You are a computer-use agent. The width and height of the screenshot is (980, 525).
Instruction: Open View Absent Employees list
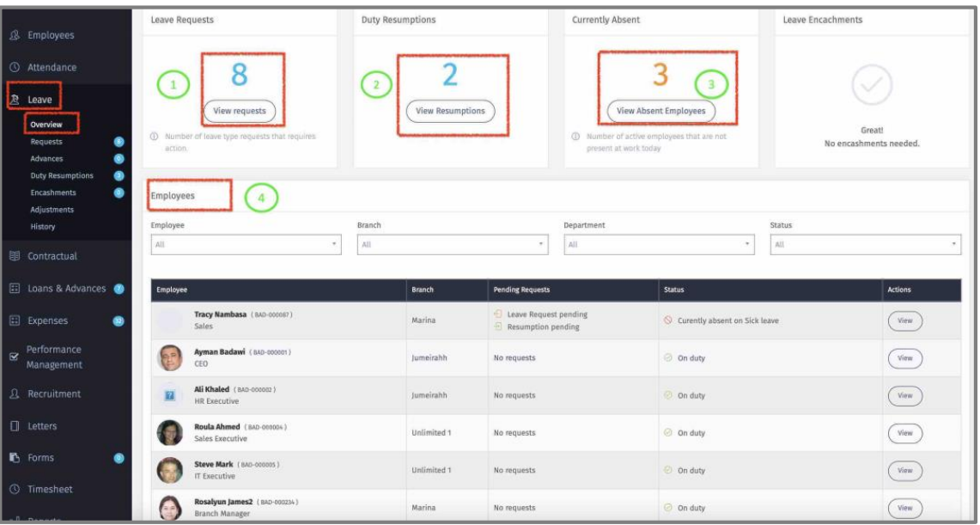[660, 111]
